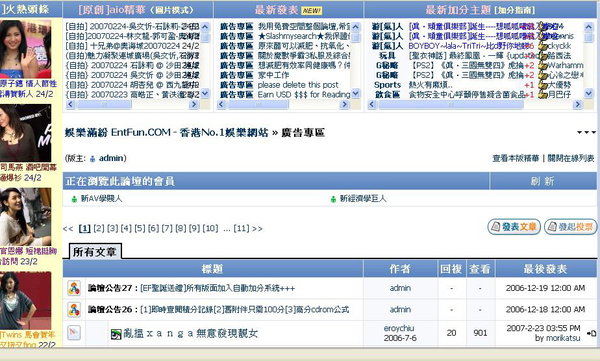Click announcement 26 thread icon
The width and height of the screenshot is (600, 361).
point(74,310)
